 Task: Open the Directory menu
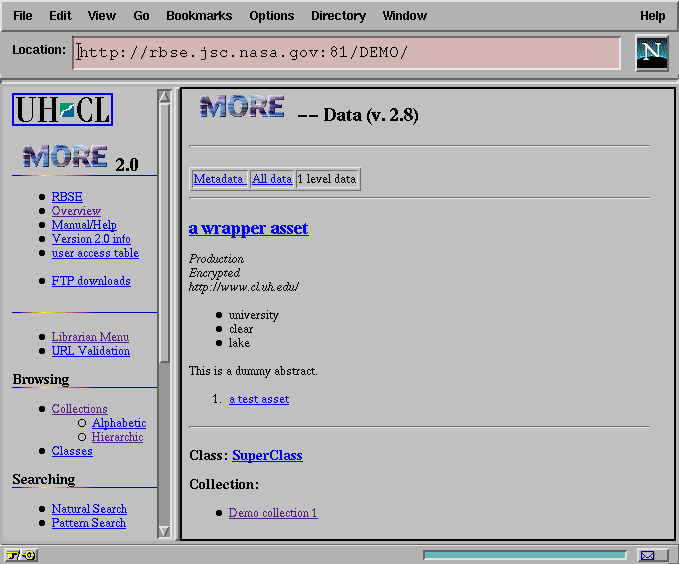[338, 16]
